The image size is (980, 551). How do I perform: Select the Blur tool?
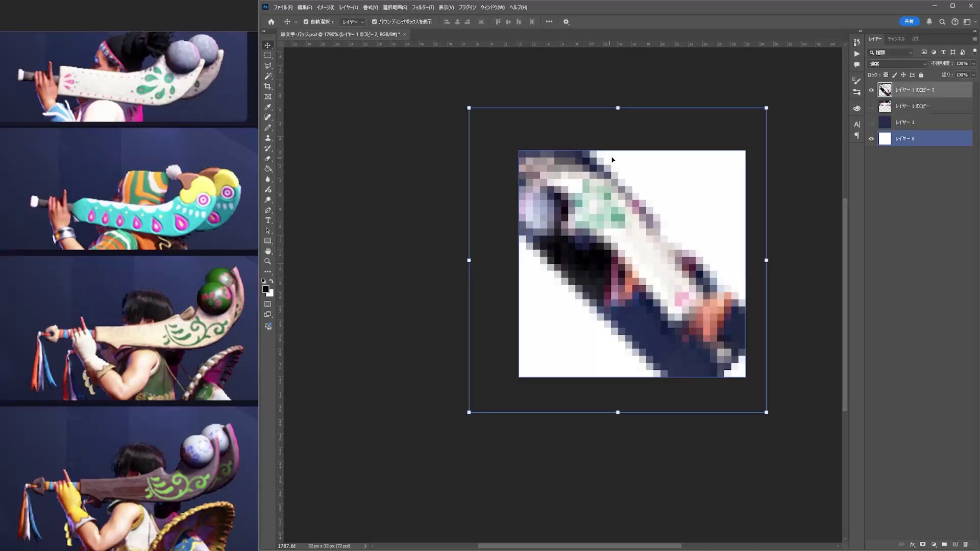coord(267,179)
